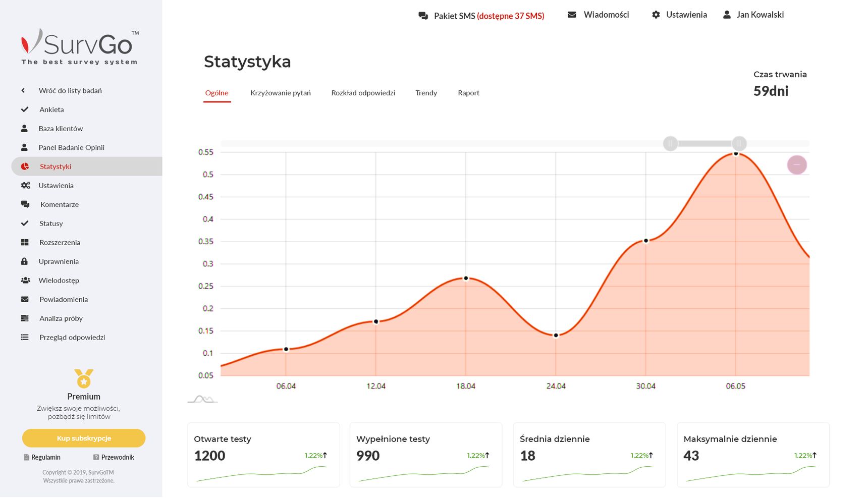The image size is (868, 498).
Task: Click the back arrow next to Wróć do listy badań
Action: 23,91
